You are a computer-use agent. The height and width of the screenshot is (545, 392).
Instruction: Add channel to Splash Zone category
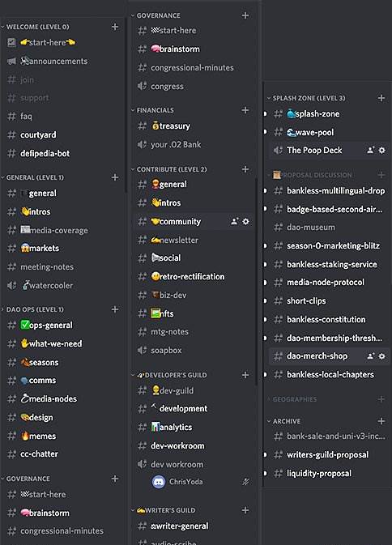pos(381,98)
